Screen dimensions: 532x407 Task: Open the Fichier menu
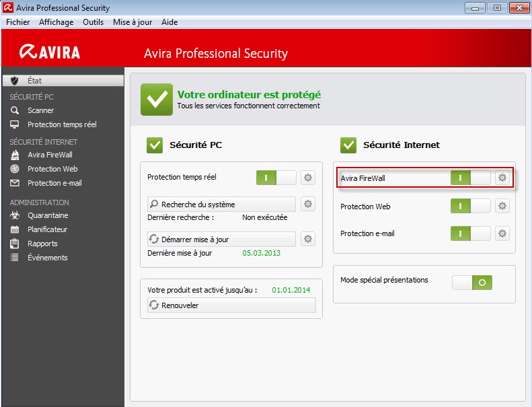(18, 22)
